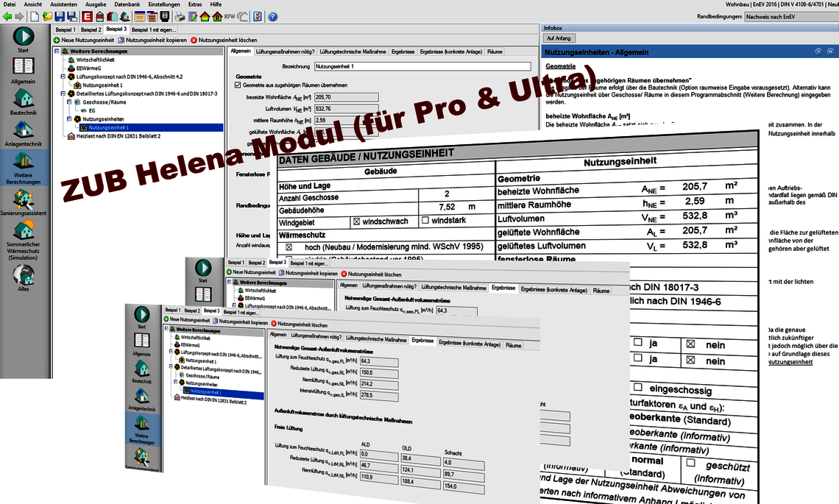Select 'Wirtschaftlichkeit' in the main window tree
Image resolution: width=839 pixels, height=504 pixels.
tap(91, 60)
